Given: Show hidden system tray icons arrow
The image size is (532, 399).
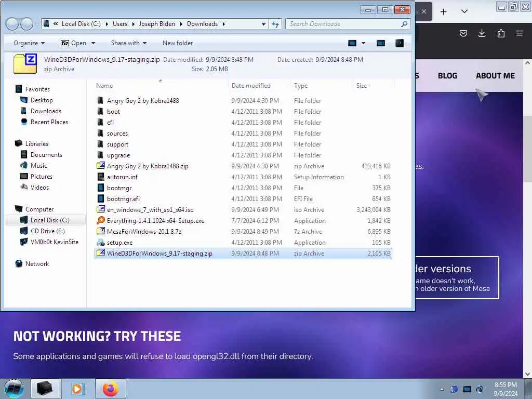Looking at the screenshot, I should pos(442,389).
